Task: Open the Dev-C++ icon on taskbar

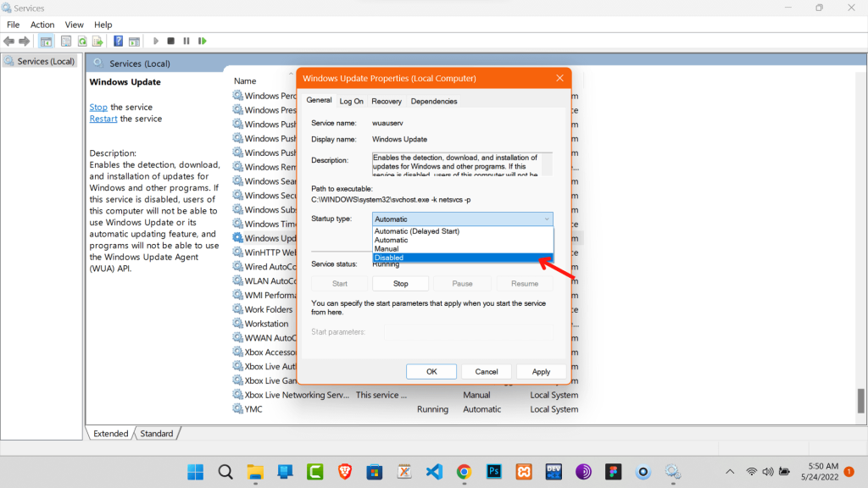Action: tap(554, 472)
